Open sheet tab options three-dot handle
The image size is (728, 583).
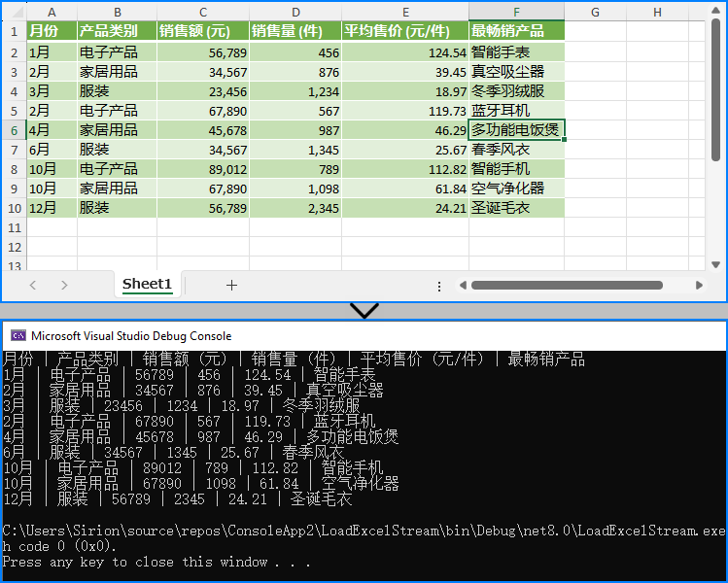(439, 287)
